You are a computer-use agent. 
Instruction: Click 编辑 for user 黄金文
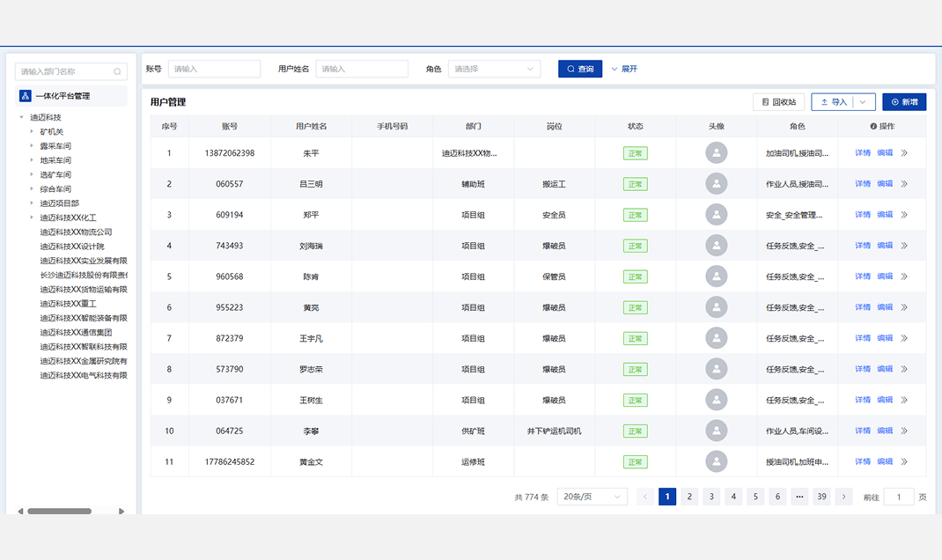[885, 461]
